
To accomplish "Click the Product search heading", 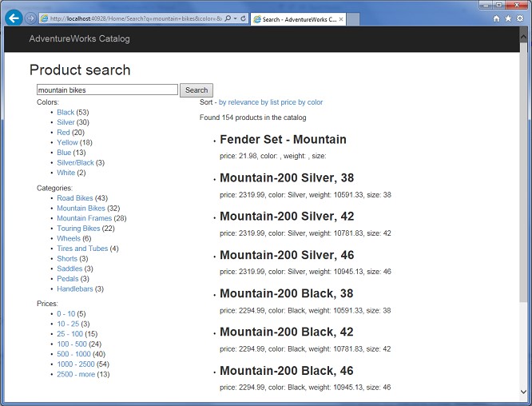I will 80,70.
